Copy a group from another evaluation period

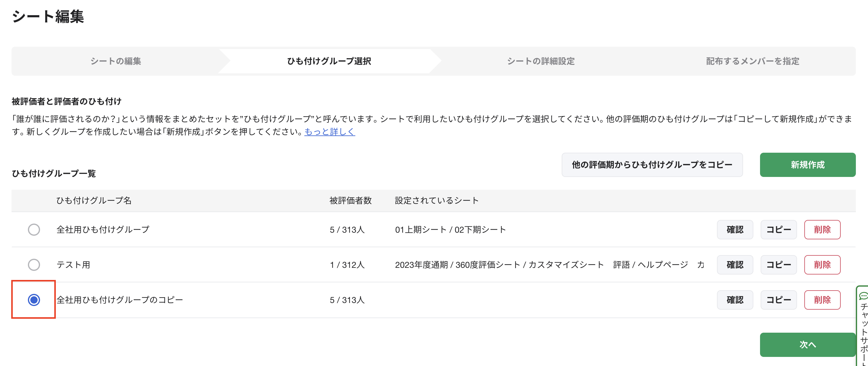point(652,165)
